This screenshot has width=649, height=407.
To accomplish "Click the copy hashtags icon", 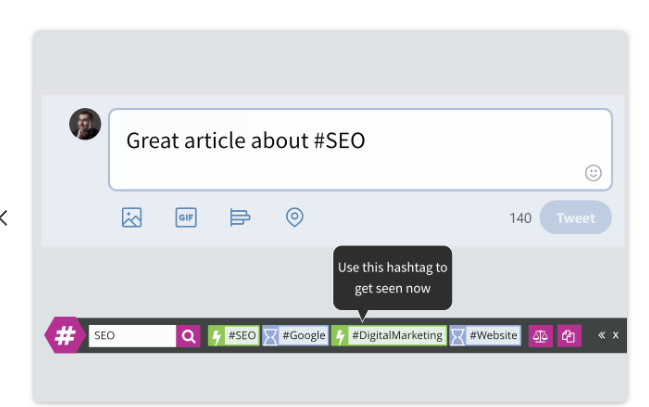I will tap(568, 336).
